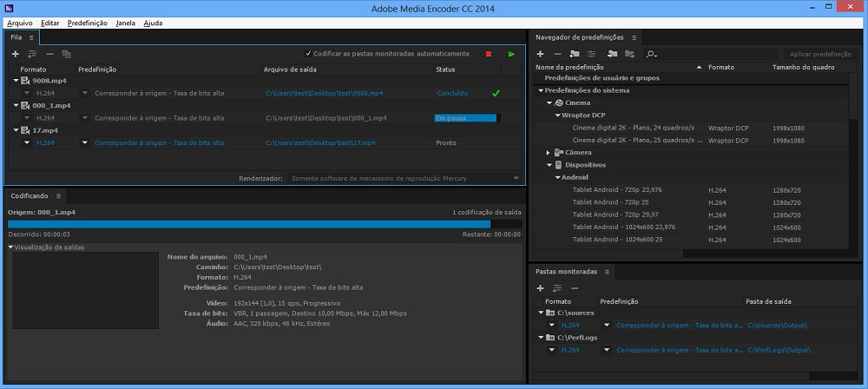Viewport: 868px width, 389px height.
Task: Click the 17.mp4 source file icon
Action: click(25, 130)
